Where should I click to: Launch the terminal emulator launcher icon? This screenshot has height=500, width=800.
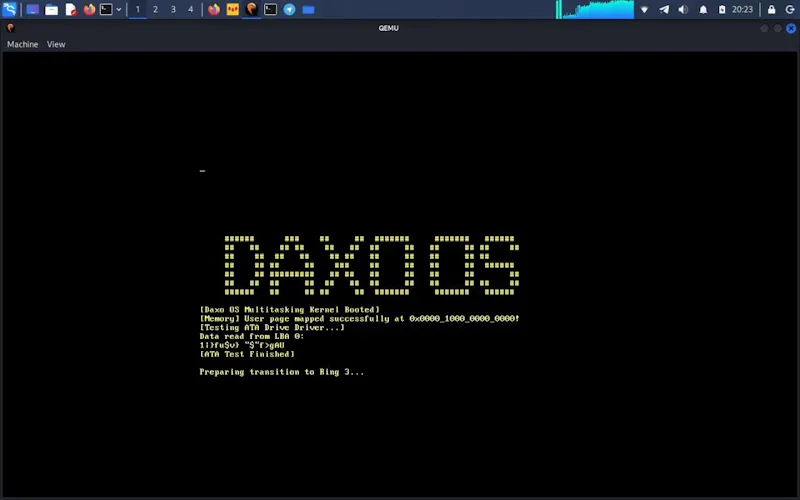pos(106,9)
